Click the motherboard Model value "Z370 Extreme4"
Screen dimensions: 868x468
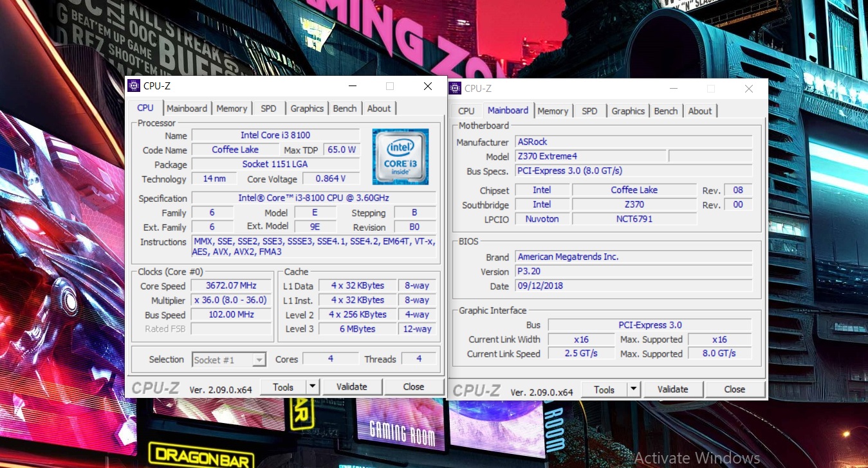(591, 156)
